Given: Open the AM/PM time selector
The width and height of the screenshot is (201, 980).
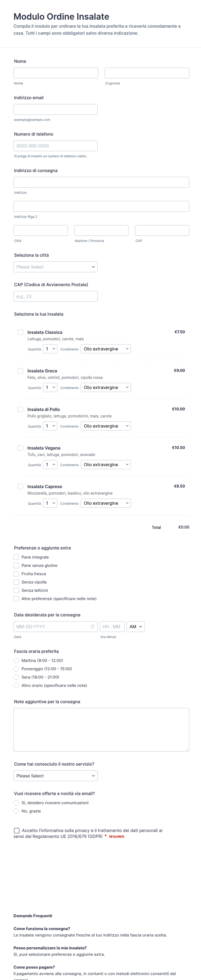Looking at the screenshot, I should [136, 627].
